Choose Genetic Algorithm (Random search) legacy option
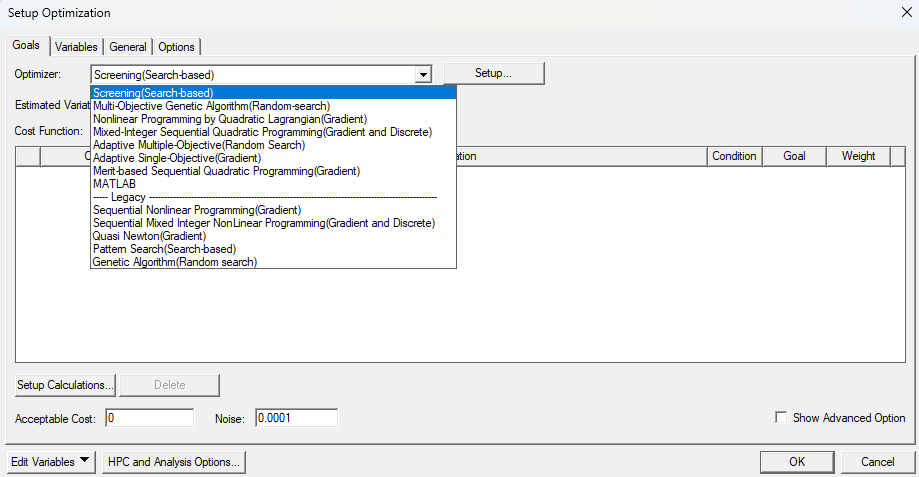 click(174, 262)
